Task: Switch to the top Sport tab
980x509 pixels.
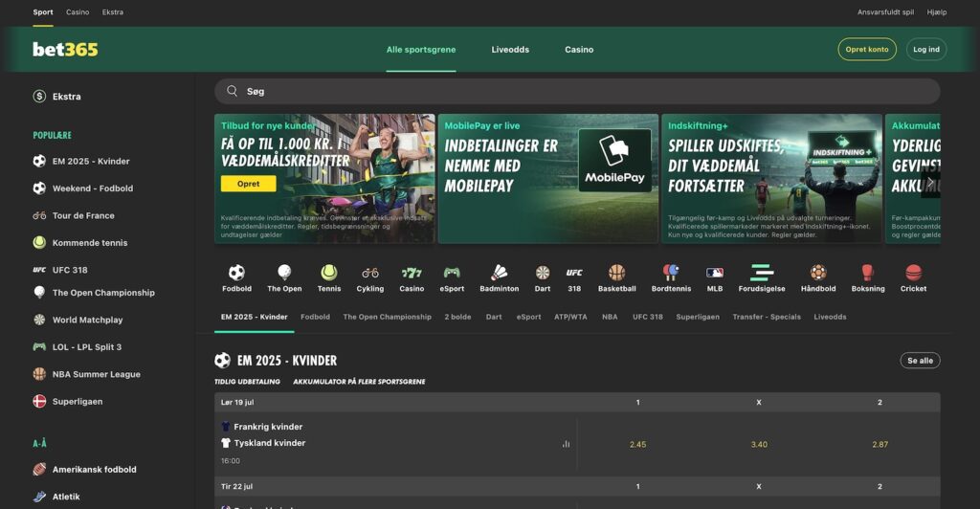Action: 43,11
